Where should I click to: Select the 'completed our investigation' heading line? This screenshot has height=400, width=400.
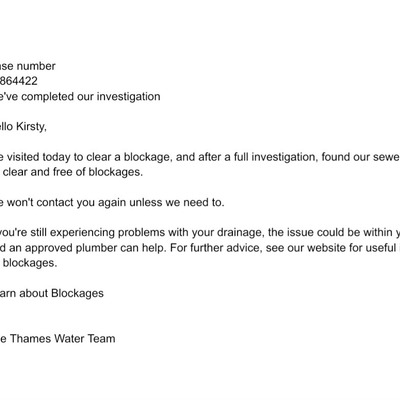(80, 97)
